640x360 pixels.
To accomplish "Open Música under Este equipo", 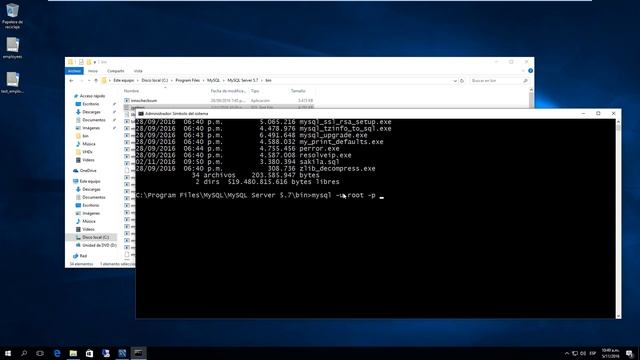I will pyautogui.click(x=88, y=221).
